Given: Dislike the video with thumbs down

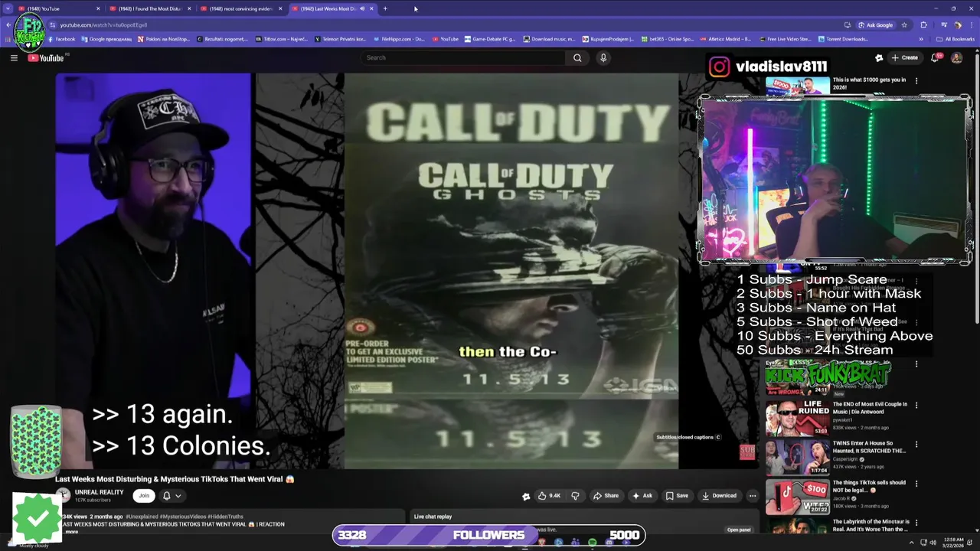Looking at the screenshot, I should point(575,496).
